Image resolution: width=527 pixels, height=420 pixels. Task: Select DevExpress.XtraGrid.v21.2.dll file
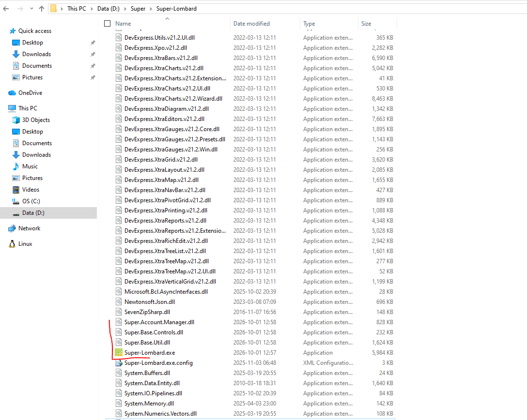[x=161, y=160]
